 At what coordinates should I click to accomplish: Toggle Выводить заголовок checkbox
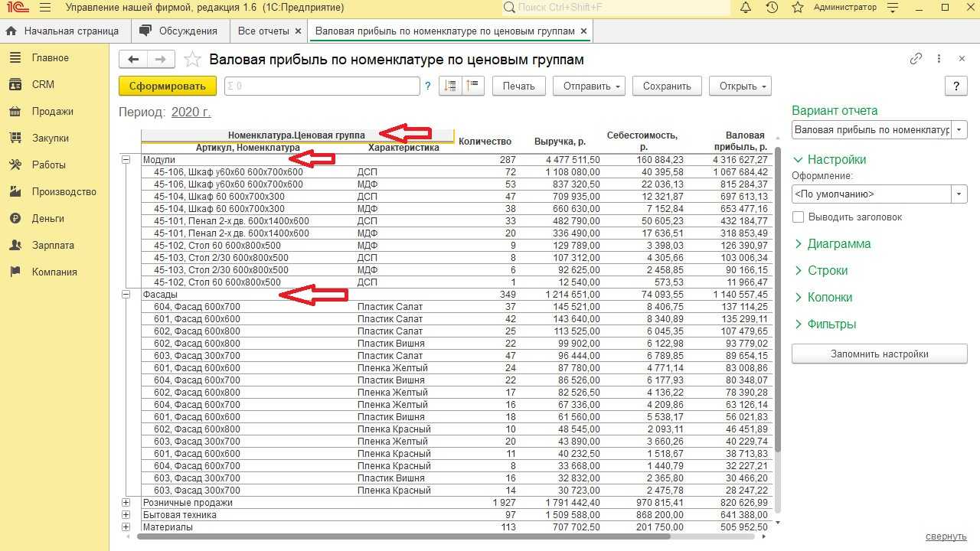798,217
